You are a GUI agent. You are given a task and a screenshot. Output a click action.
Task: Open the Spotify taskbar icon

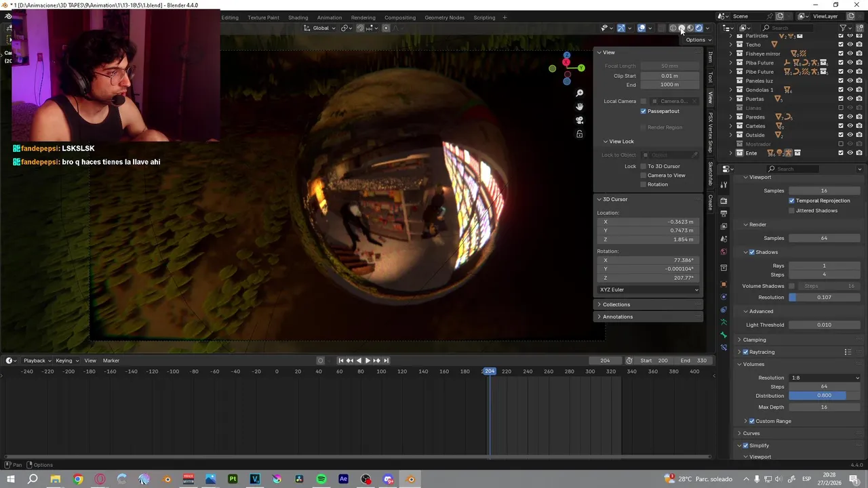321,479
